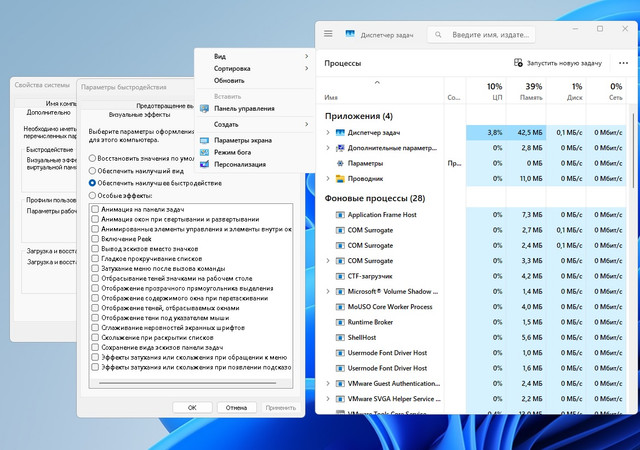640x450 pixels.
Task: Click 'Отмена' in Параметры быстродействия
Action: [236, 408]
